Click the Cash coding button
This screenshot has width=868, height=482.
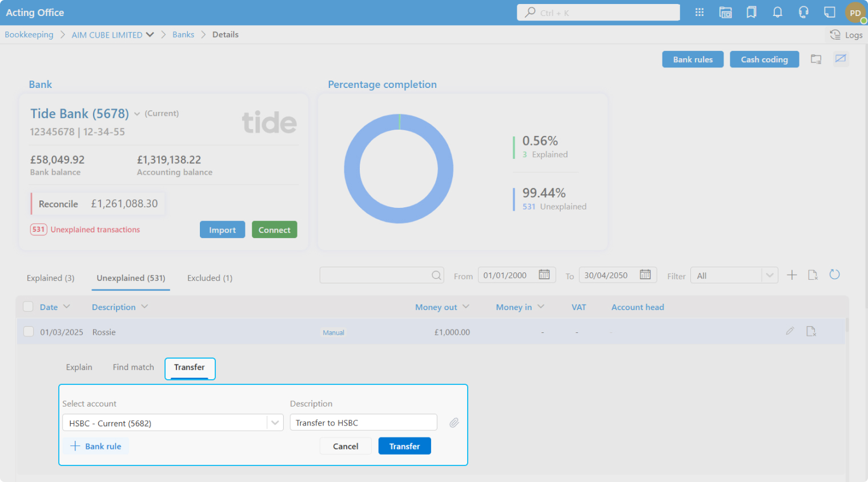coord(764,59)
